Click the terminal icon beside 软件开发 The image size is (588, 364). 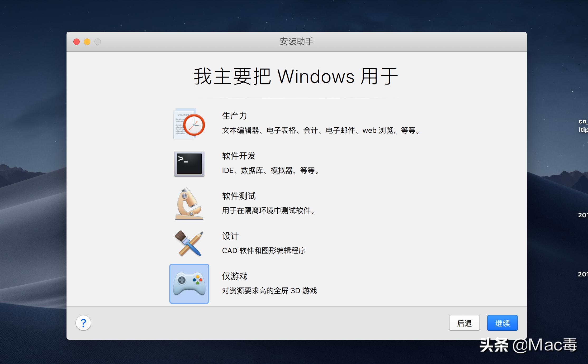(188, 164)
